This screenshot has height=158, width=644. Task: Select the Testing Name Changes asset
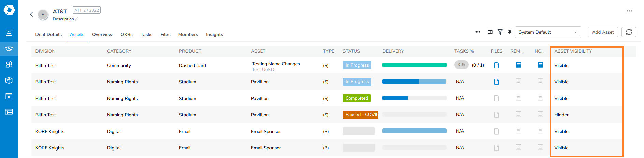[276, 64]
